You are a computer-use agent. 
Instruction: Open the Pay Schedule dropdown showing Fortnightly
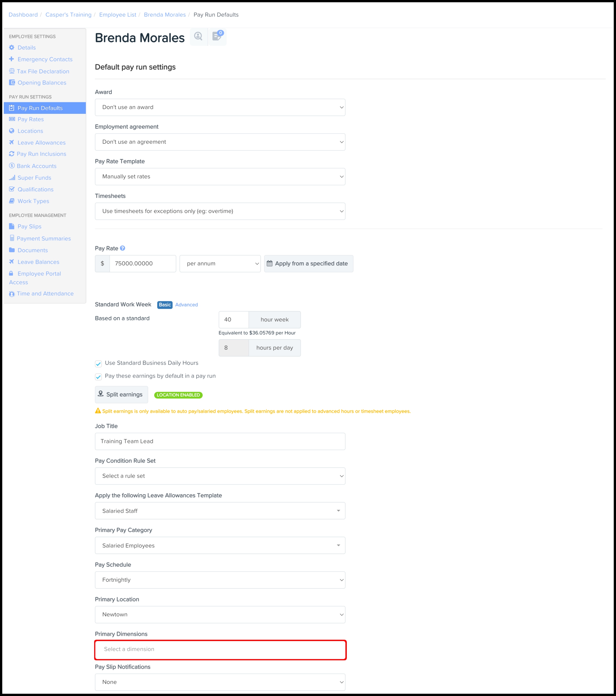coord(220,580)
